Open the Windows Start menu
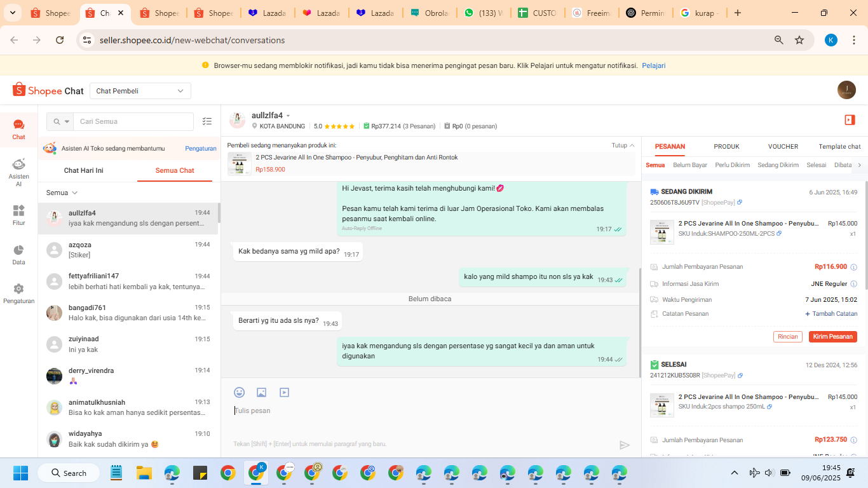 coord(21,473)
